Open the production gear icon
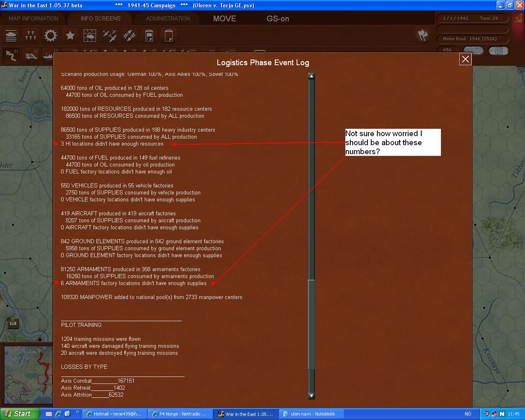Viewport: 525px width, 420px height. point(50,36)
